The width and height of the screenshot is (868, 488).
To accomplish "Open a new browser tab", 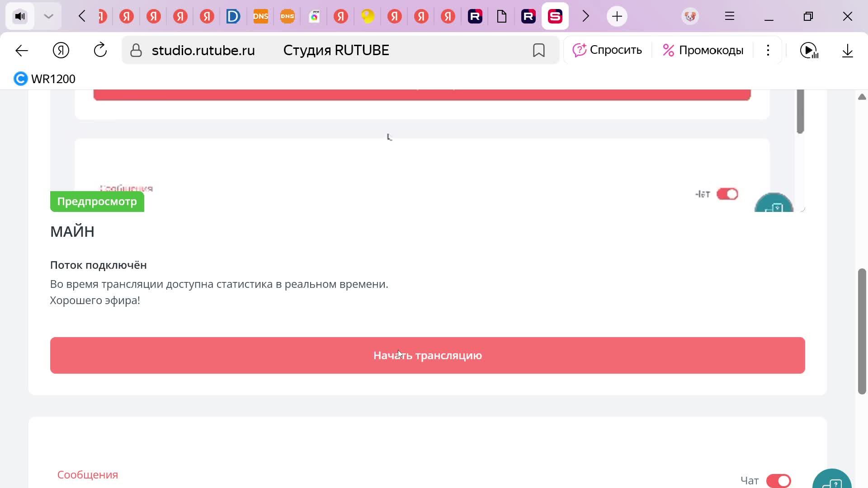I will click(x=617, y=16).
